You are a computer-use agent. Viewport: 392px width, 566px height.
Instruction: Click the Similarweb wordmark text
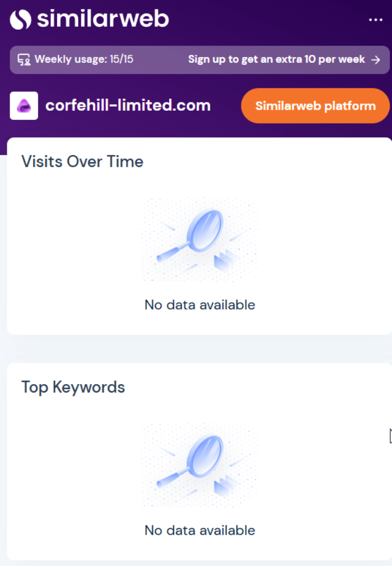pyautogui.click(x=102, y=20)
